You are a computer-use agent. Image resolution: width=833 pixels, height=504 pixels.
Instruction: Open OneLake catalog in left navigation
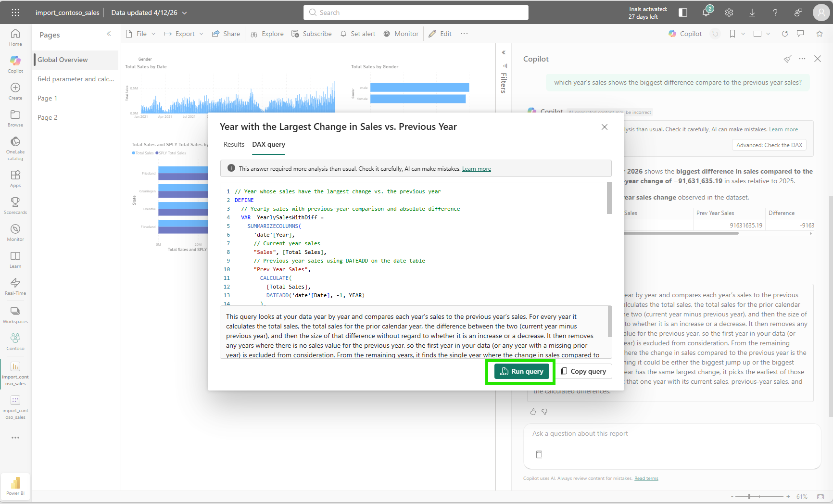15,148
